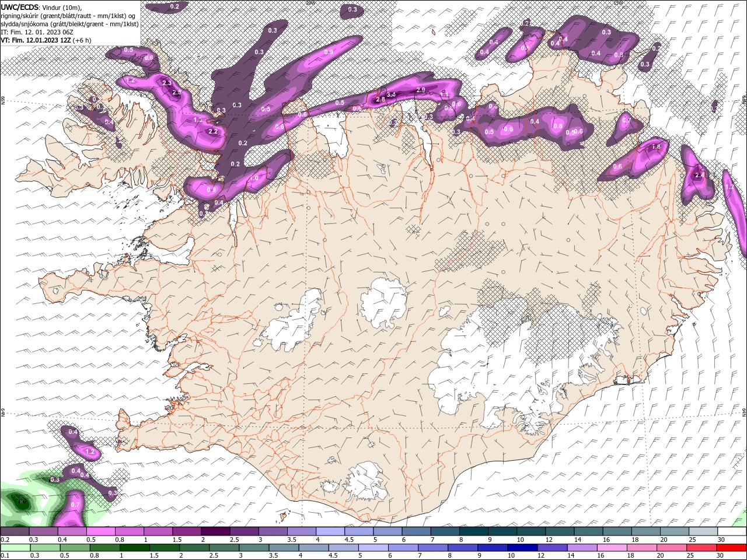The height and width of the screenshot is (560, 747).
Task: Click the 0.2 swatch in the upper purple legend row
Action: pyautogui.click(x=15, y=531)
